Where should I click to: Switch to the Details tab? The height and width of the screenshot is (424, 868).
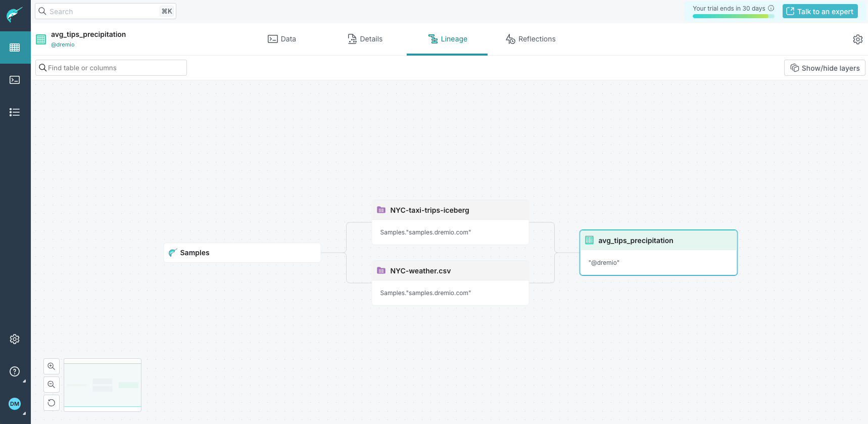(x=365, y=39)
